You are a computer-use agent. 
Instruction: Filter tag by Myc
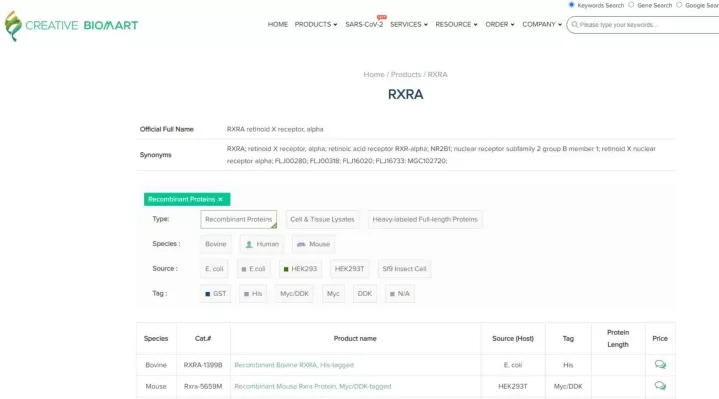tap(333, 294)
